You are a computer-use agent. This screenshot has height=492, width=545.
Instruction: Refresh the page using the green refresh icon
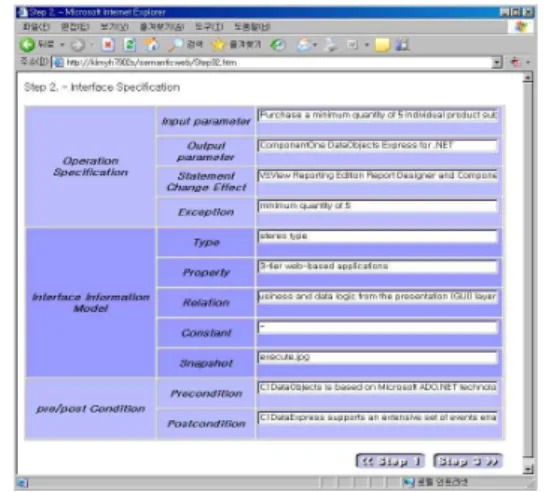pyautogui.click(x=130, y=44)
